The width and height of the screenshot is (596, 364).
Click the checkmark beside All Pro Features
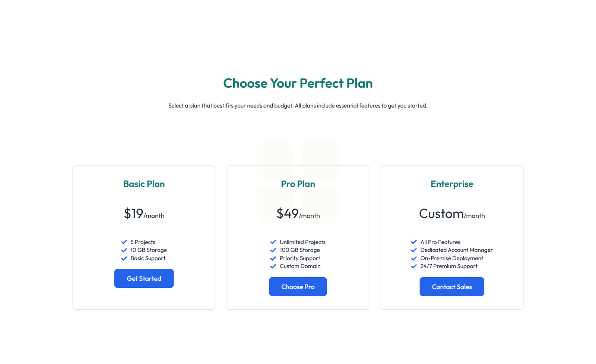[414, 242]
